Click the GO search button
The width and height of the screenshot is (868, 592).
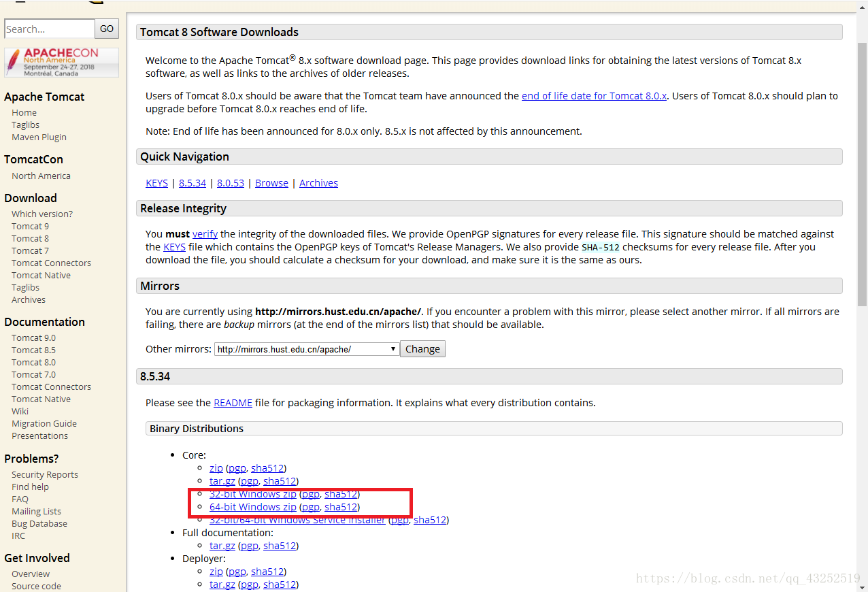point(107,29)
